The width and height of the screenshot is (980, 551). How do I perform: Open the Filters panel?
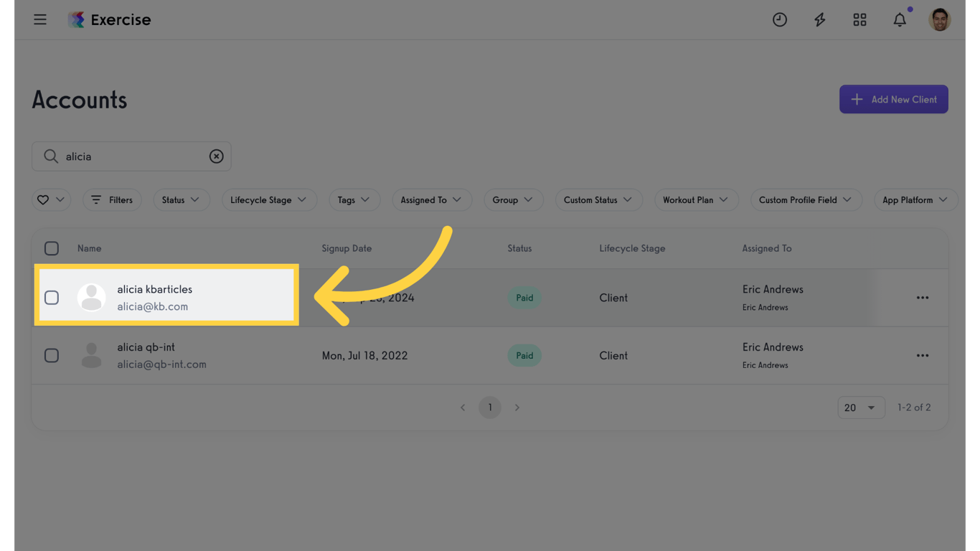pos(112,200)
